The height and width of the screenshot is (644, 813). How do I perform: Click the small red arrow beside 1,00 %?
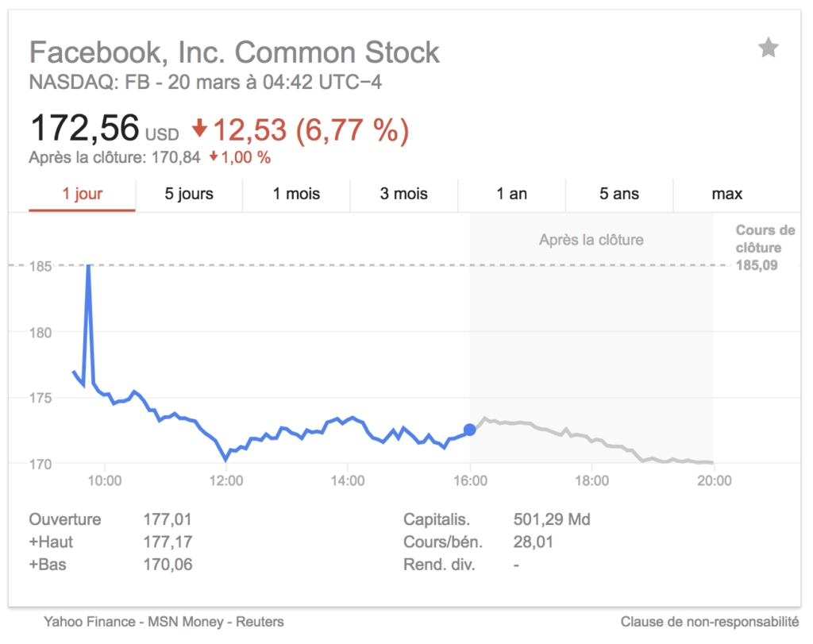pyautogui.click(x=214, y=156)
